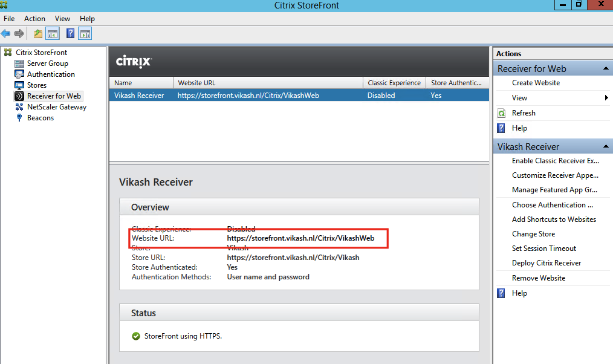Sort by the Store Authentic... column header
Screen dimensions: 613x364
tap(458, 83)
